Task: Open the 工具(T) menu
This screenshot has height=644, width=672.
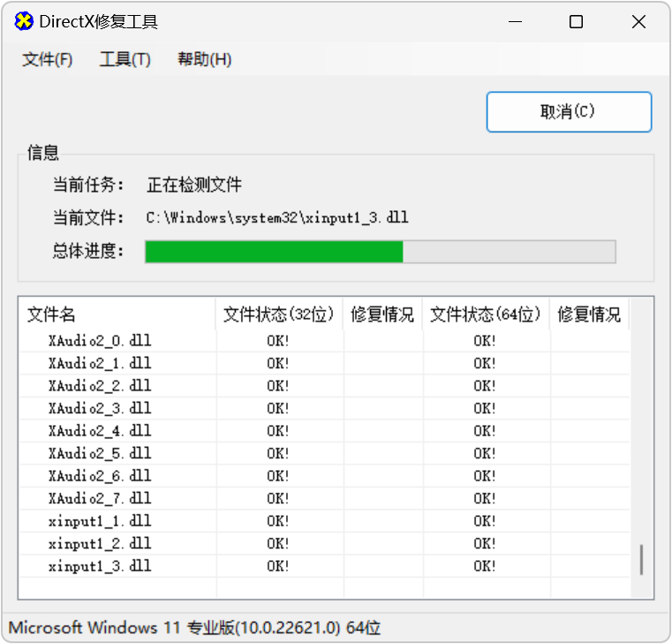Action: coord(125,59)
